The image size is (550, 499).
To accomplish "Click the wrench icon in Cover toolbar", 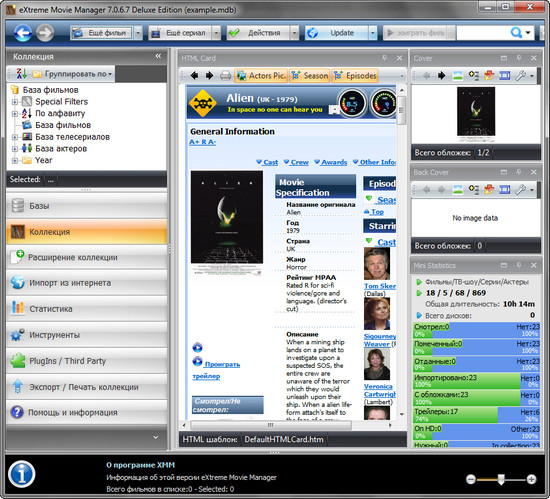I will 521,75.
